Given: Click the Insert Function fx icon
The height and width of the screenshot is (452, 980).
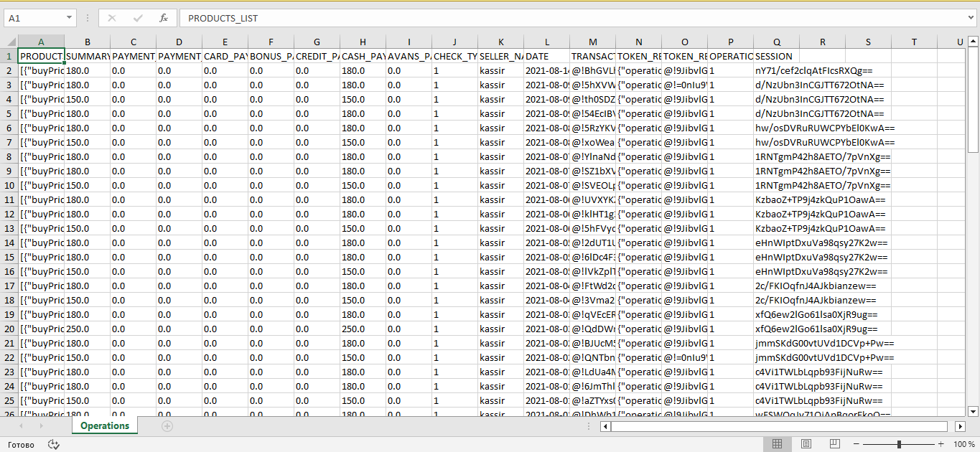Looking at the screenshot, I should (x=164, y=18).
